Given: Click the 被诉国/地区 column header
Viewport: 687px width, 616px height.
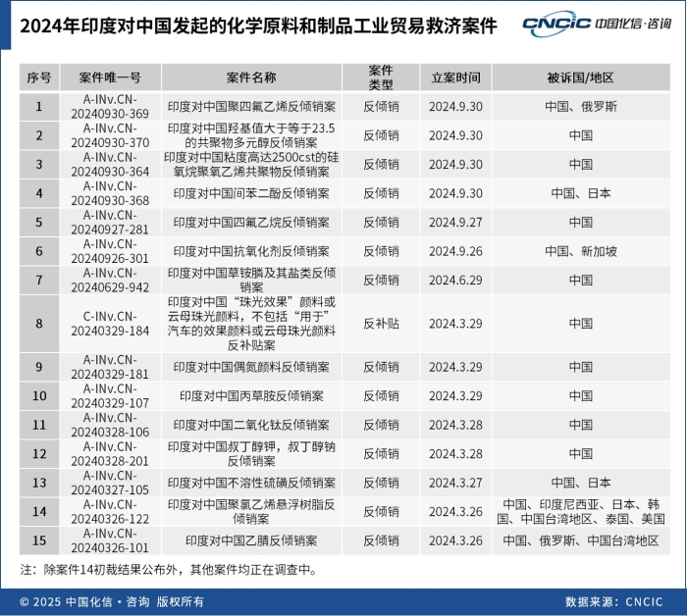Looking at the screenshot, I should click(x=581, y=77).
